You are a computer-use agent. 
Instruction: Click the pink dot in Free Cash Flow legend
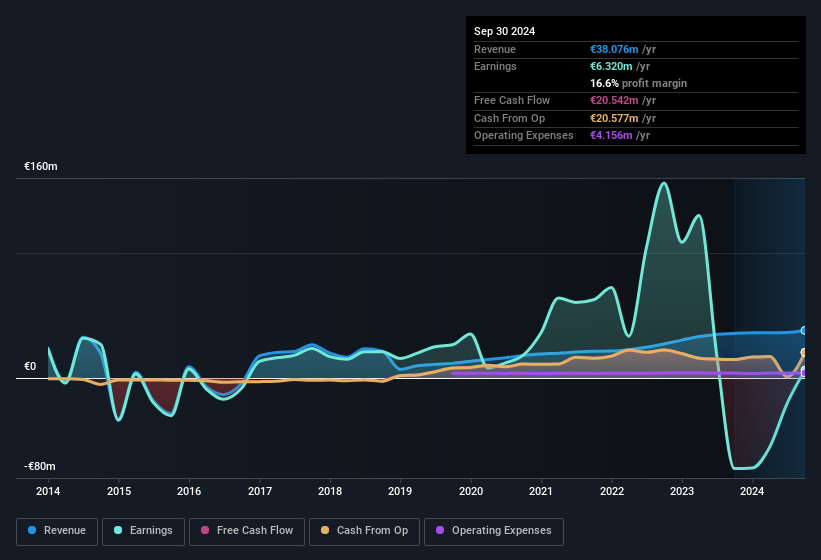pos(205,530)
